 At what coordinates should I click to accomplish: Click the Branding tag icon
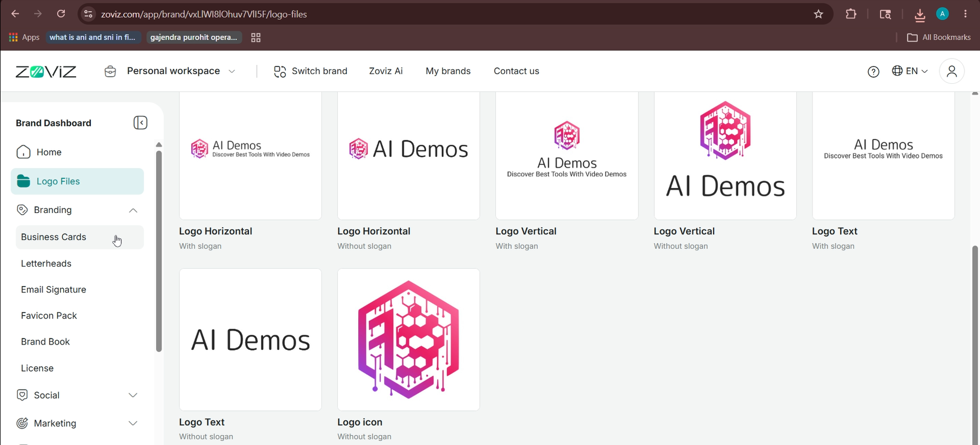tap(22, 210)
